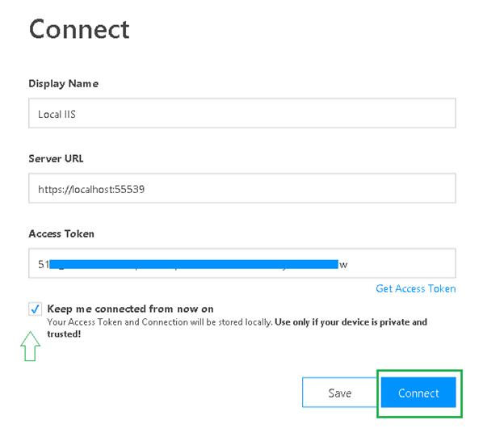The width and height of the screenshot is (504, 437).
Task: Click the Access Token field label
Action: click(61, 233)
